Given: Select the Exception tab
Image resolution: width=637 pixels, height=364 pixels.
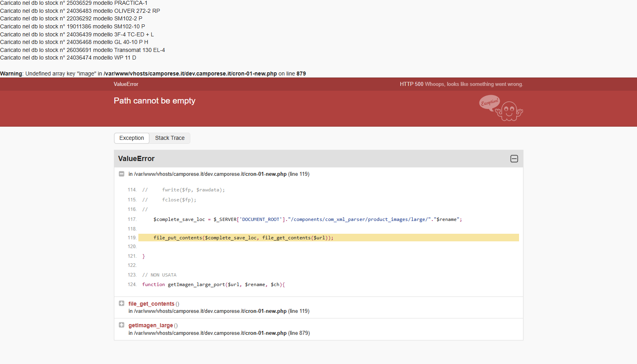Looking at the screenshot, I should coord(132,138).
